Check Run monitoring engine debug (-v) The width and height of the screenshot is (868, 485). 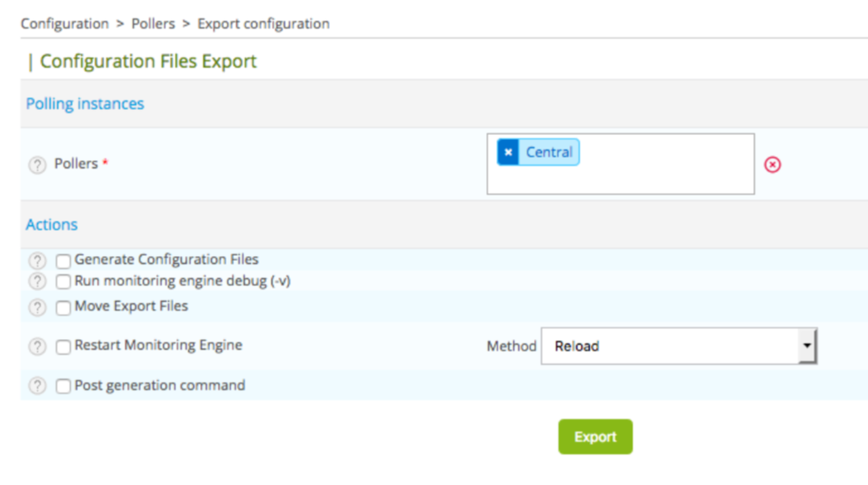pos(63,282)
